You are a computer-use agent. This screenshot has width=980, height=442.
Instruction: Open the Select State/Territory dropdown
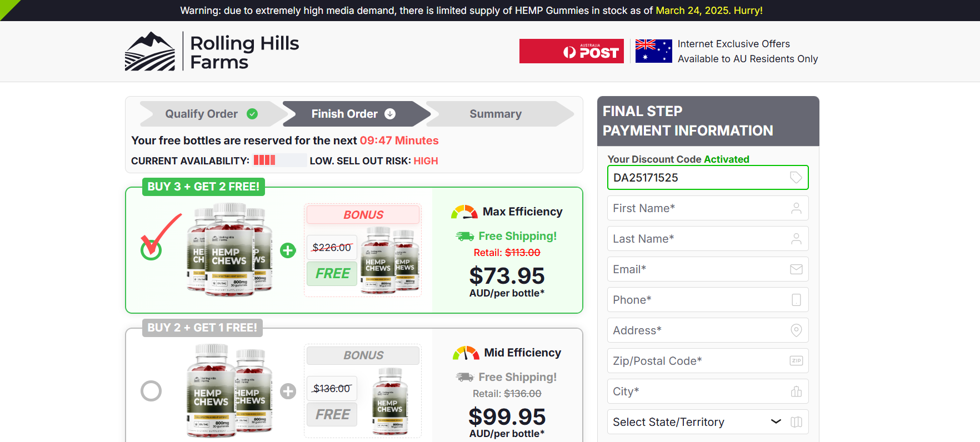(x=689, y=422)
